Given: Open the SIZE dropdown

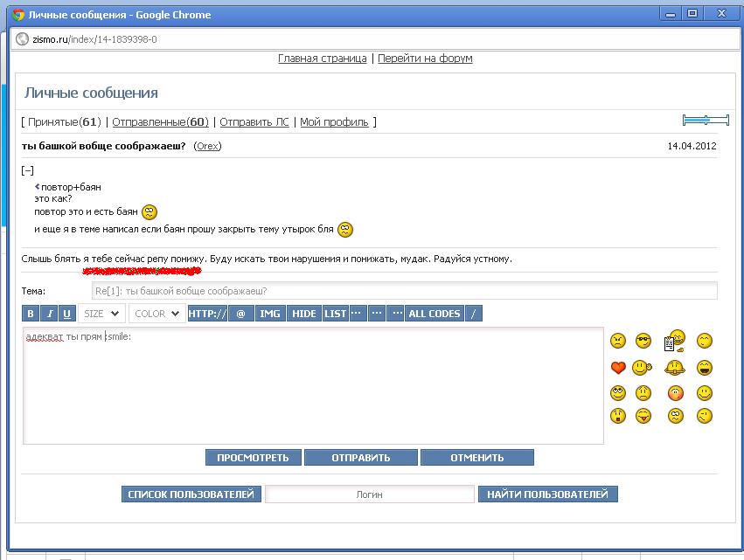Looking at the screenshot, I should point(101,314).
